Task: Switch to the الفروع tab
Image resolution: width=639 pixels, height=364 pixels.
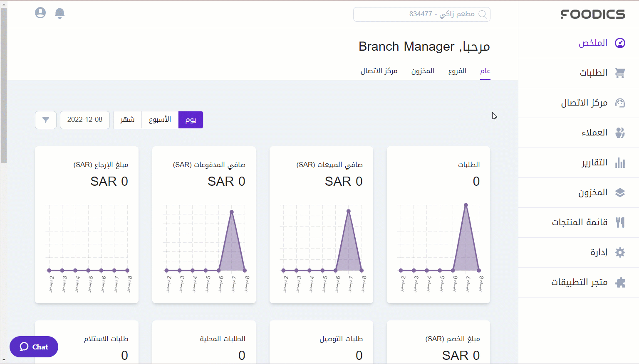Action: 457,71
